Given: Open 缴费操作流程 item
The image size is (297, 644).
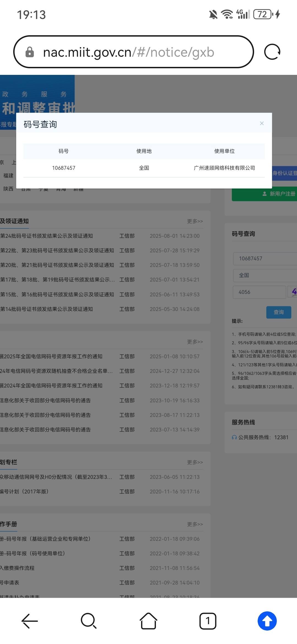Looking at the screenshot, I should [x=17, y=568].
